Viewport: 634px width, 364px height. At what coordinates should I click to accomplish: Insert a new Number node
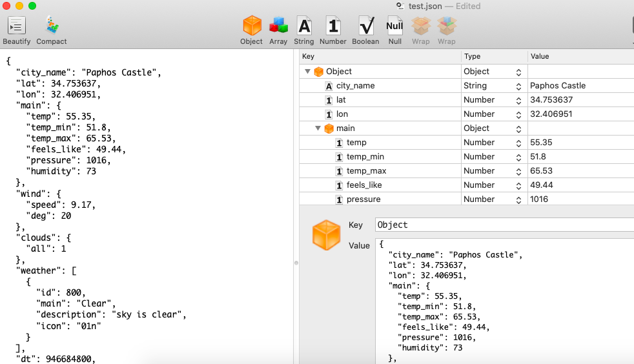[x=332, y=26]
